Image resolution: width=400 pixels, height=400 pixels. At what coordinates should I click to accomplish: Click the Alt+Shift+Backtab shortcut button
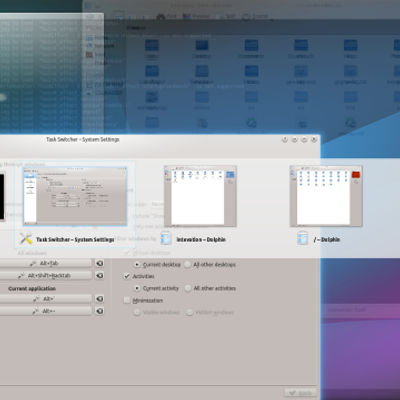click(45, 275)
